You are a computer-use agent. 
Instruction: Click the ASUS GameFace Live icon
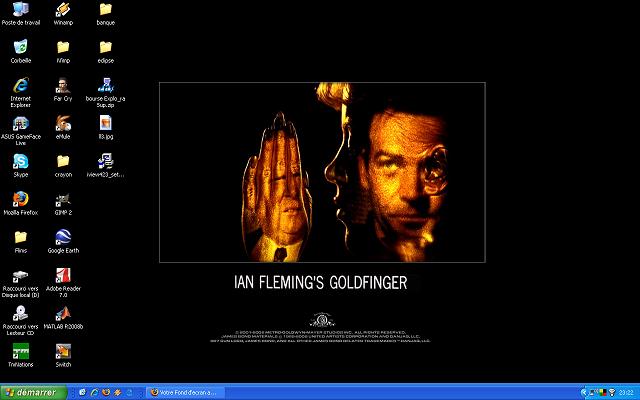(20, 124)
